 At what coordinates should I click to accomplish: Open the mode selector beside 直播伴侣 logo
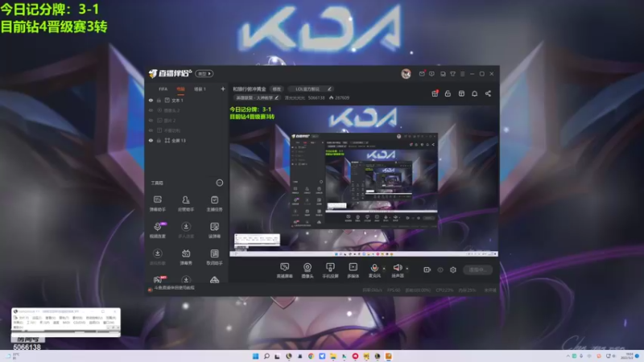[204, 74]
